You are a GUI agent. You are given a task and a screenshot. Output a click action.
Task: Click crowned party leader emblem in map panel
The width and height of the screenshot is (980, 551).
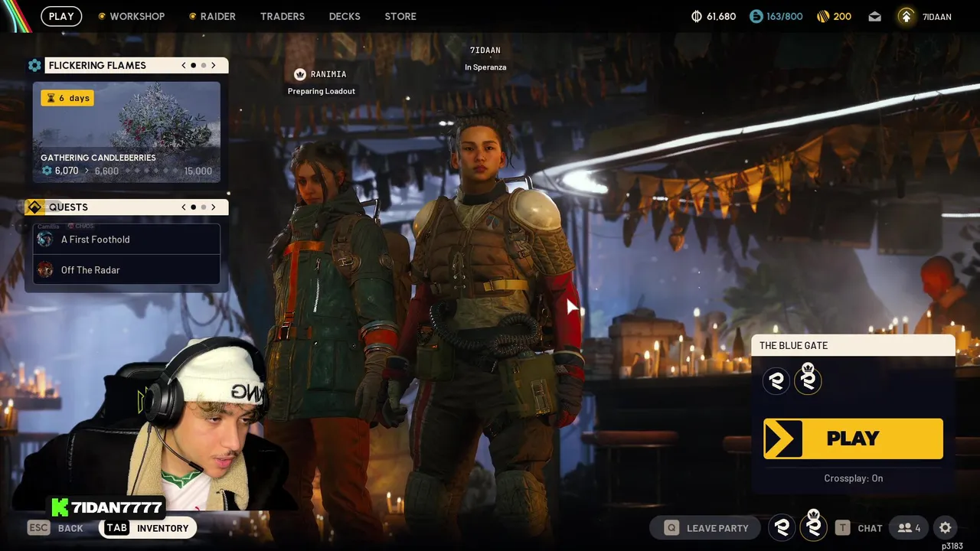(808, 380)
